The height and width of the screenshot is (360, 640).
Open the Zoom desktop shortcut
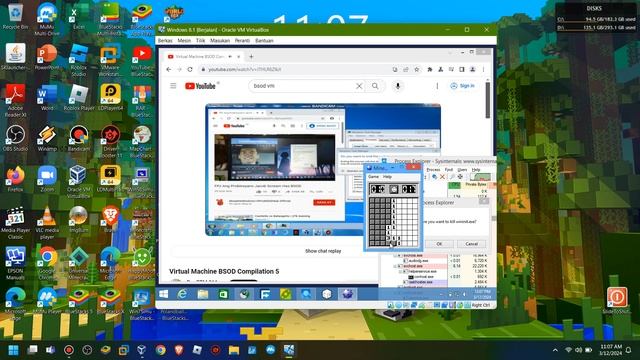pos(47,179)
